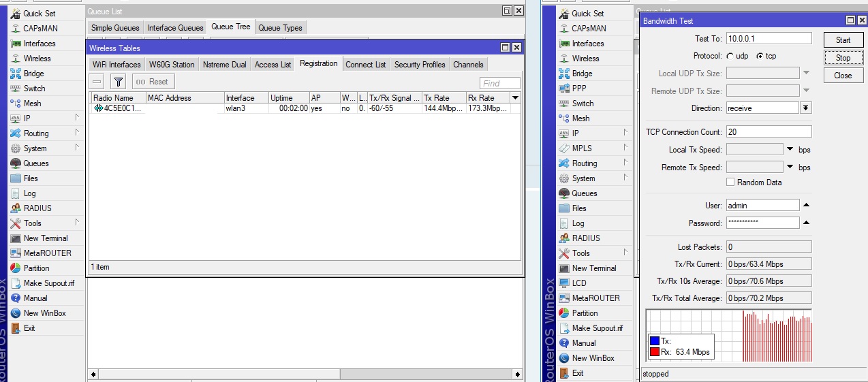This screenshot has width=868, height=382.
Task: Collapse the User field arrow
Action: [806, 205]
